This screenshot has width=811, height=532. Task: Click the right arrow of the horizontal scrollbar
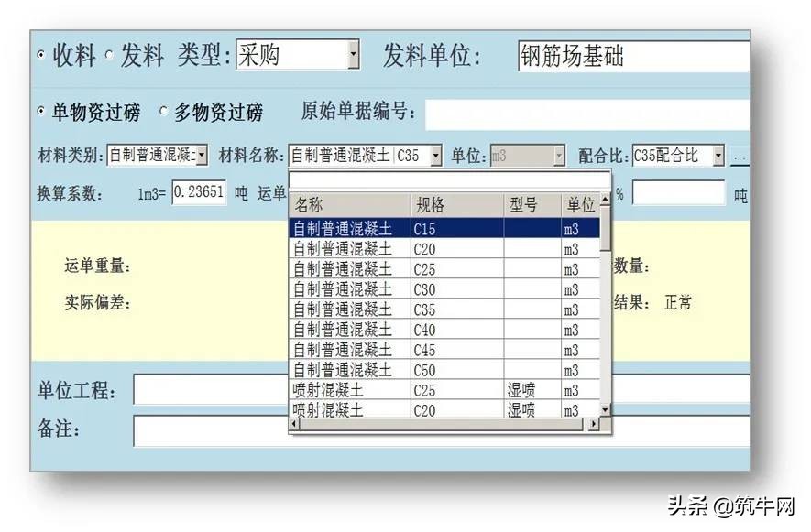pos(592,425)
